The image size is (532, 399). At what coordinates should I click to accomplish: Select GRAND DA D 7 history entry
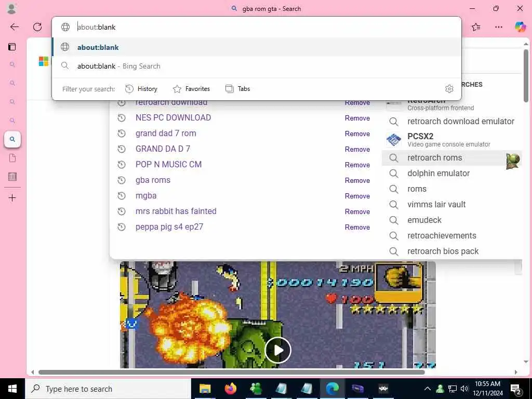coord(163,149)
